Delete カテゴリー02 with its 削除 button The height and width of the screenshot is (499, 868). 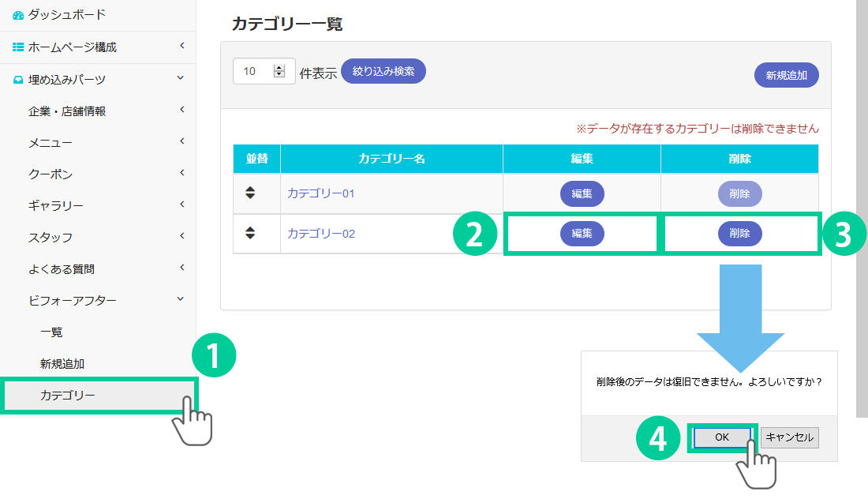click(x=739, y=234)
